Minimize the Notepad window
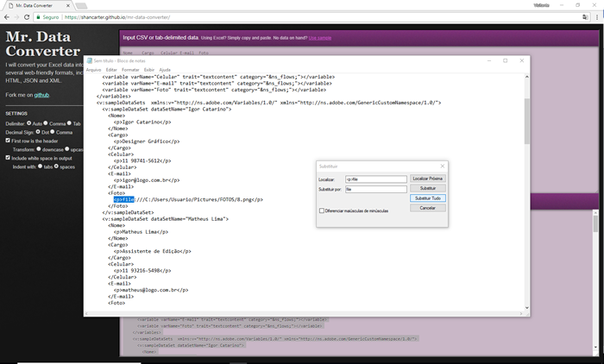The width and height of the screenshot is (604, 364). click(x=489, y=61)
